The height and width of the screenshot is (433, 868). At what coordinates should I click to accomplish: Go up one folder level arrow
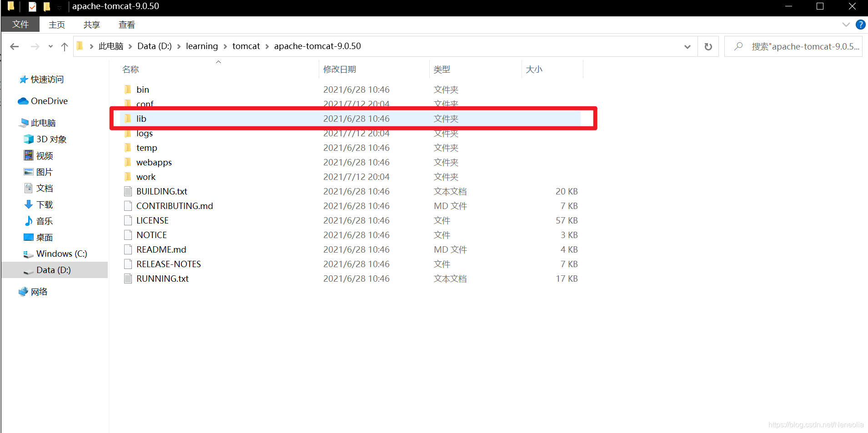[65, 46]
